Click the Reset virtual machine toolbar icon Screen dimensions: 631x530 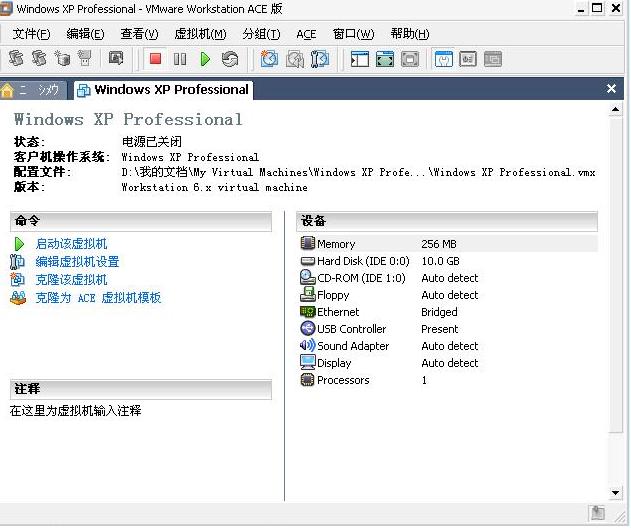[x=230, y=59]
